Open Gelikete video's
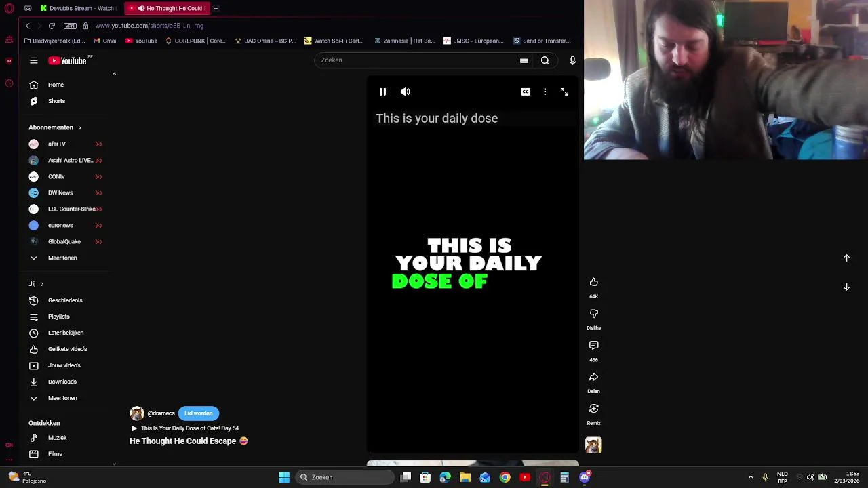This screenshot has width=868, height=488. (x=66, y=349)
